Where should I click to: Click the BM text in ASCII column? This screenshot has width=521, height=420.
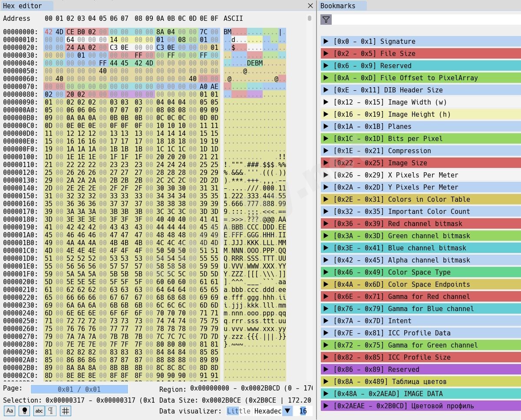tap(228, 32)
